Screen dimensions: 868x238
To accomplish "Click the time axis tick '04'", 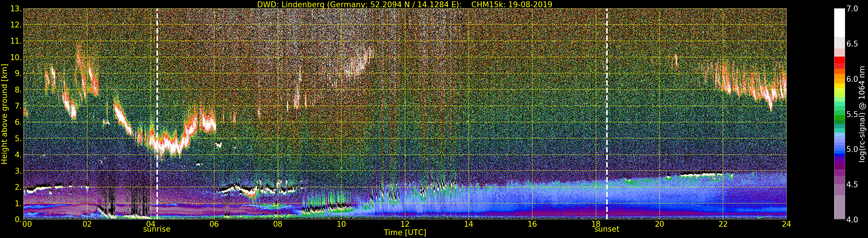I will [x=150, y=224].
